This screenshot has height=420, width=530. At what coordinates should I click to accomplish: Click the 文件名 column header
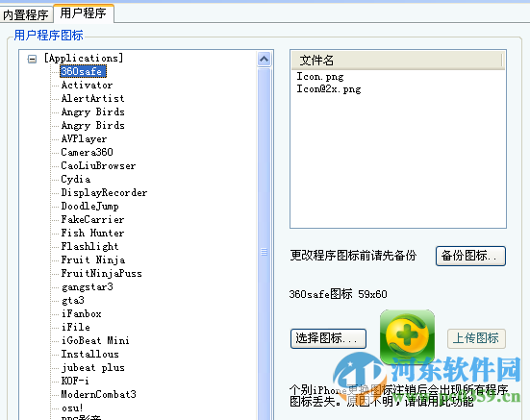tap(397, 61)
